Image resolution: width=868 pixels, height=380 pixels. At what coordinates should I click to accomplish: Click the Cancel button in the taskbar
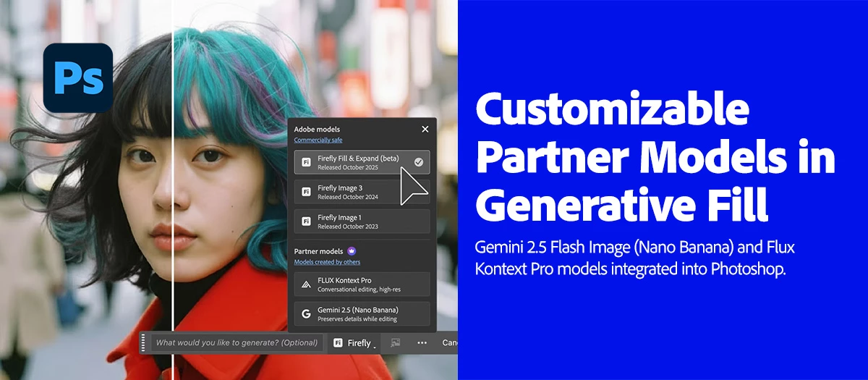[x=449, y=343]
